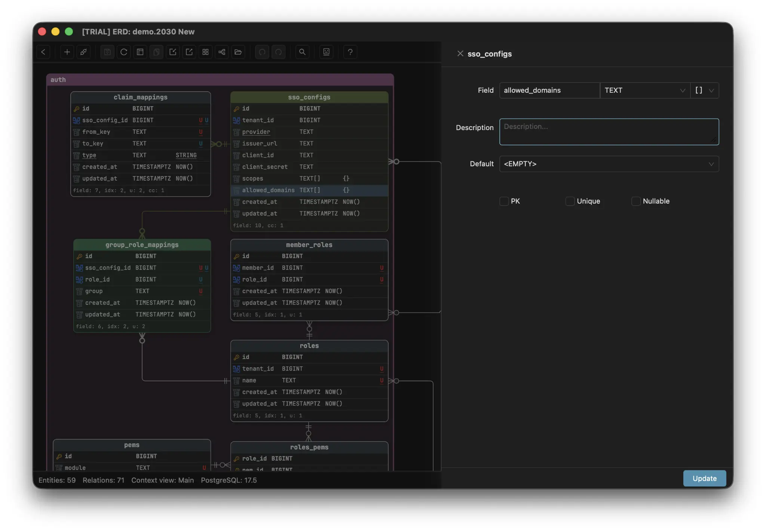Screen dimensions: 766x532
Task: Click the back arrow toolbar icon
Action: coord(43,52)
